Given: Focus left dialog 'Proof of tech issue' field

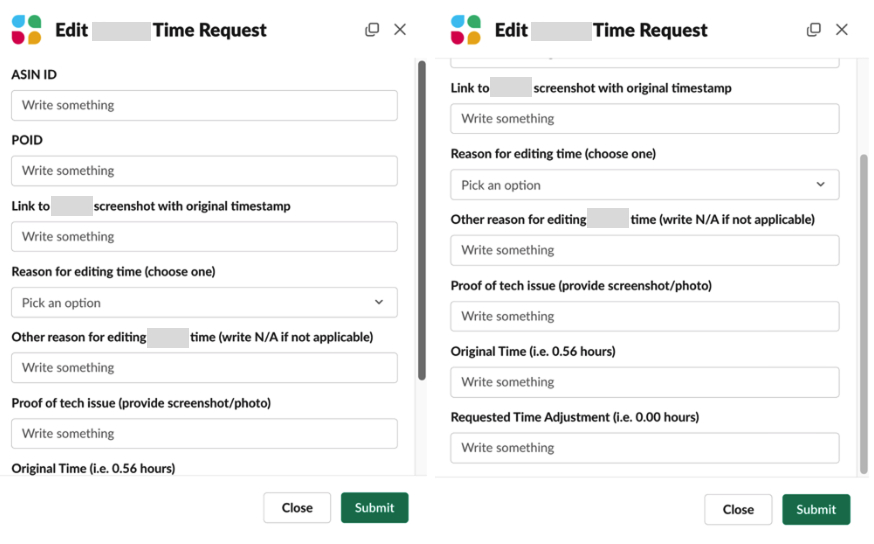Looking at the screenshot, I should coord(204,433).
